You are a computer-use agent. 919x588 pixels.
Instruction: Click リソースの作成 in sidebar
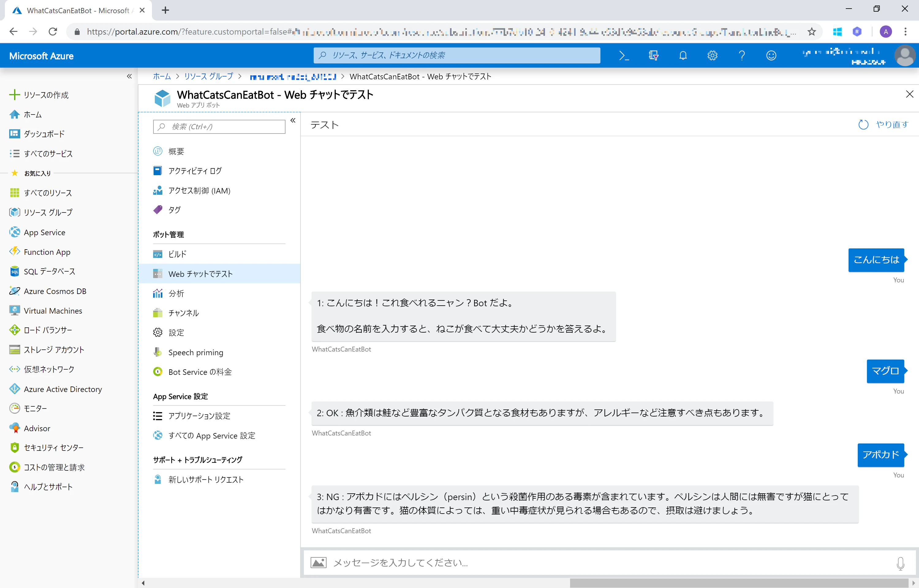(69, 95)
